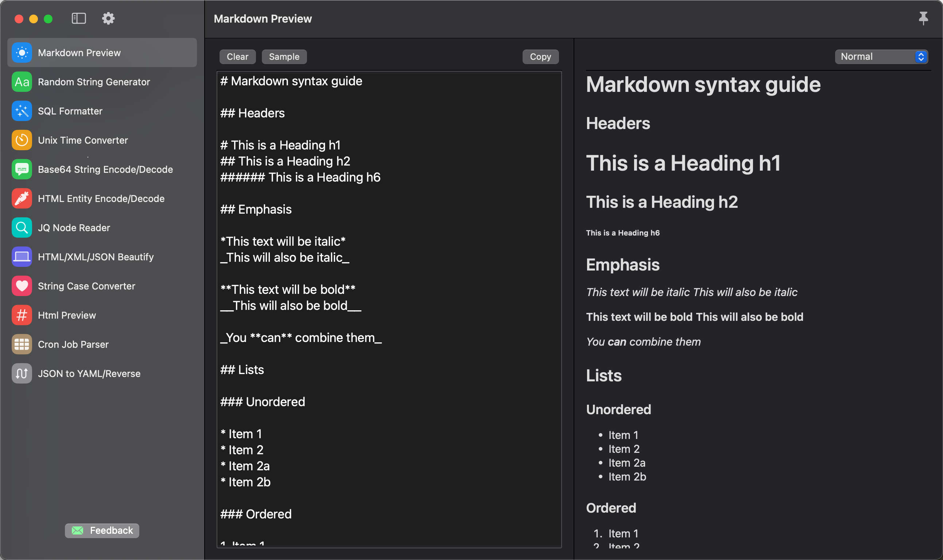The width and height of the screenshot is (943, 560).
Task: Click the rendered 'Lists' heading
Action: click(604, 375)
